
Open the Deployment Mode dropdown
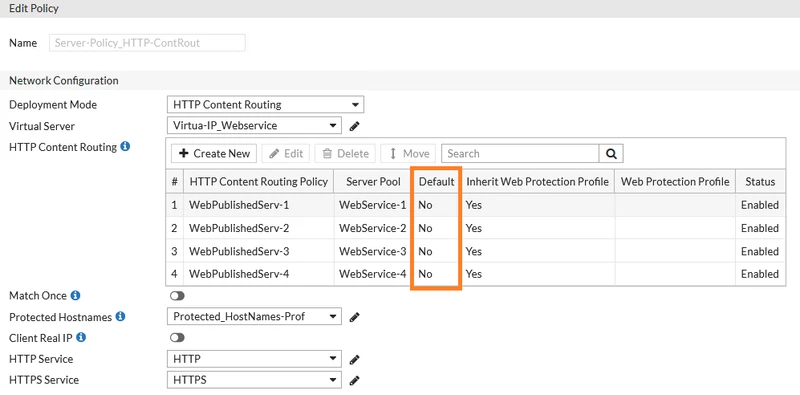pyautogui.click(x=265, y=105)
